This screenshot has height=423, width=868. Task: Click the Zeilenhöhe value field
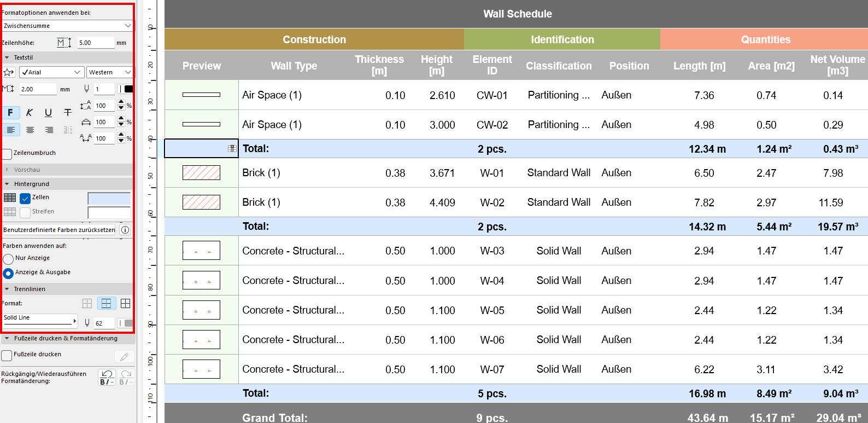(95, 43)
